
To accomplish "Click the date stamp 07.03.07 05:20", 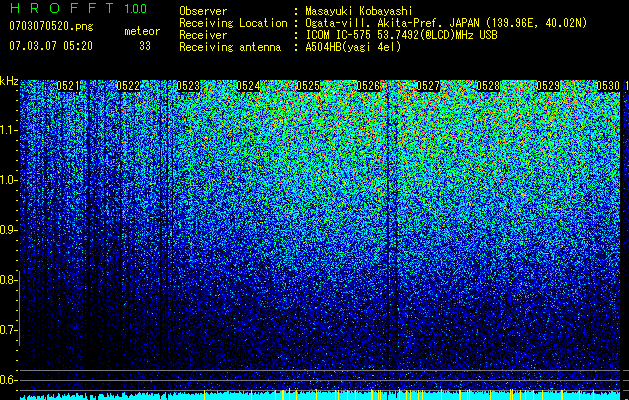I will point(51,46).
